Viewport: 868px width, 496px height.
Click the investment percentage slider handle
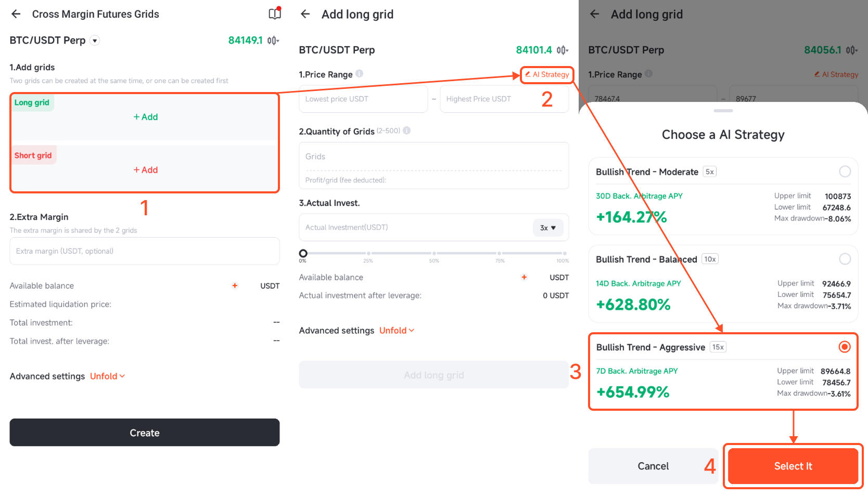(303, 253)
